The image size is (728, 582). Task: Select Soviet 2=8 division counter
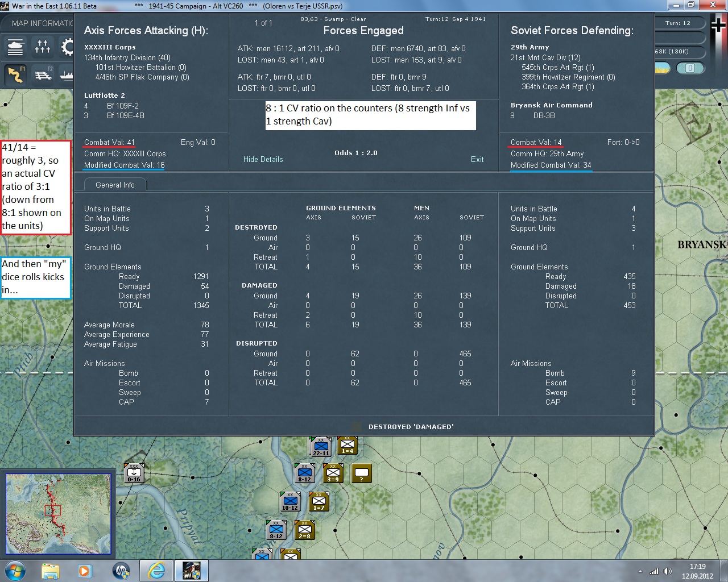coord(305,530)
